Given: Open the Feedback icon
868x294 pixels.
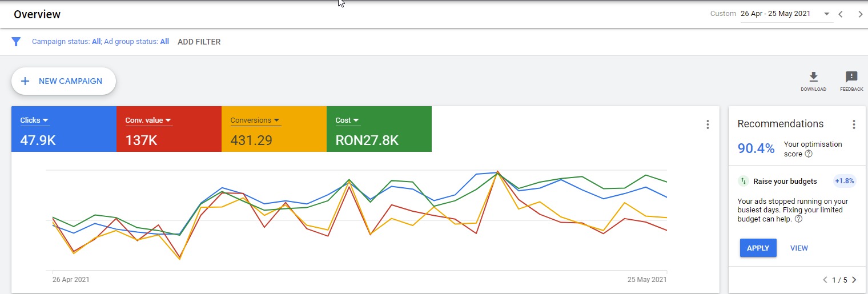Looking at the screenshot, I should (x=851, y=78).
